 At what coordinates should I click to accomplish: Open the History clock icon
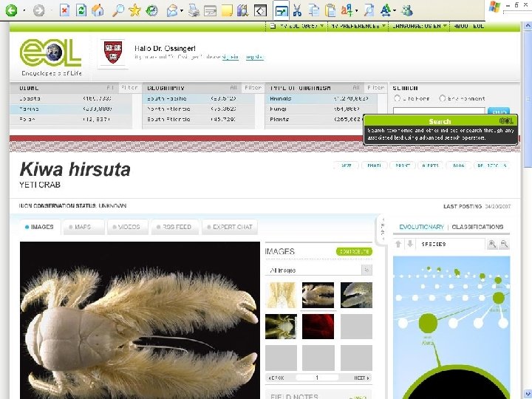(151, 10)
